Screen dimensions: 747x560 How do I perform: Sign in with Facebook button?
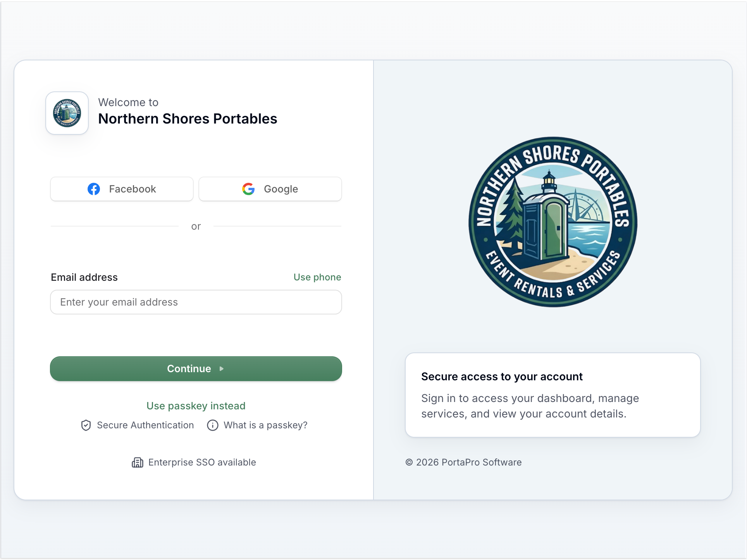click(x=122, y=189)
